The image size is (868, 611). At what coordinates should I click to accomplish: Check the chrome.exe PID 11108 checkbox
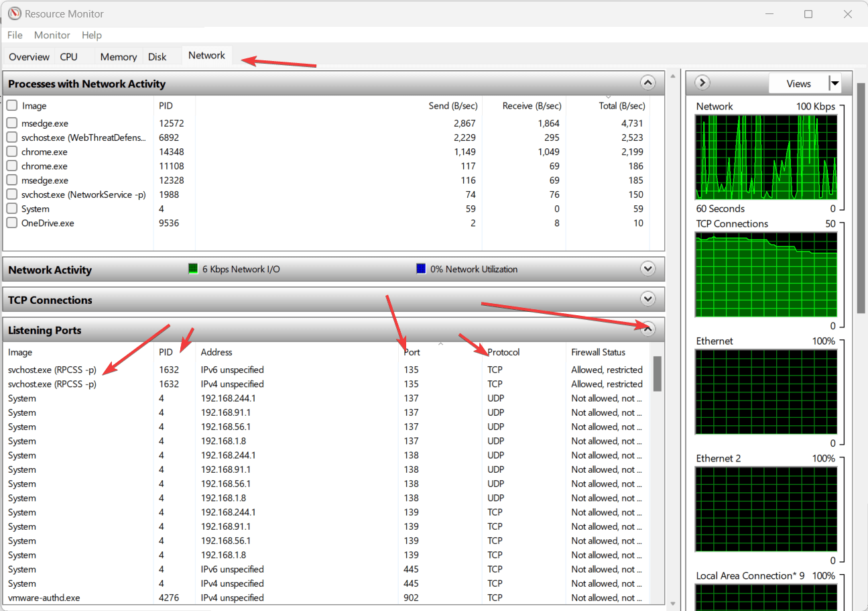tap(12, 166)
